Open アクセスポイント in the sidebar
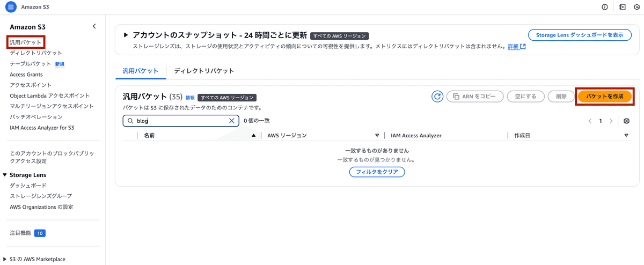The width and height of the screenshot is (644, 265). pyautogui.click(x=31, y=85)
